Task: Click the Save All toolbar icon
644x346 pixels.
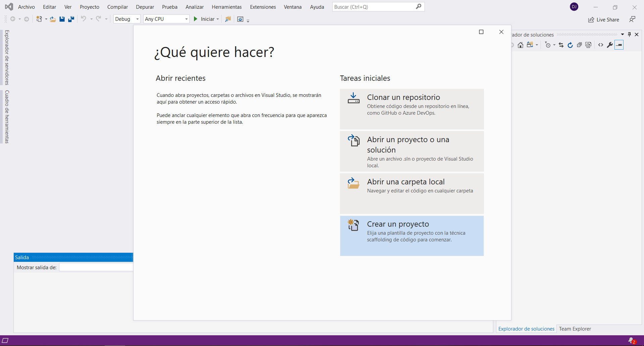Action: [x=71, y=19]
